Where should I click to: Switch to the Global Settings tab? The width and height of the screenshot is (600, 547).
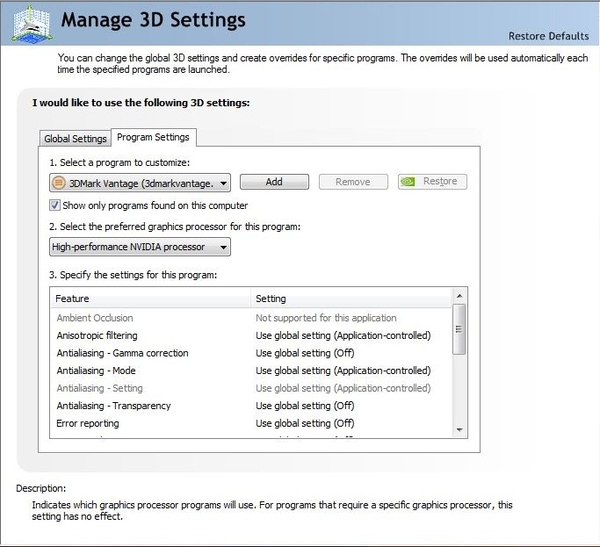pyautogui.click(x=75, y=138)
